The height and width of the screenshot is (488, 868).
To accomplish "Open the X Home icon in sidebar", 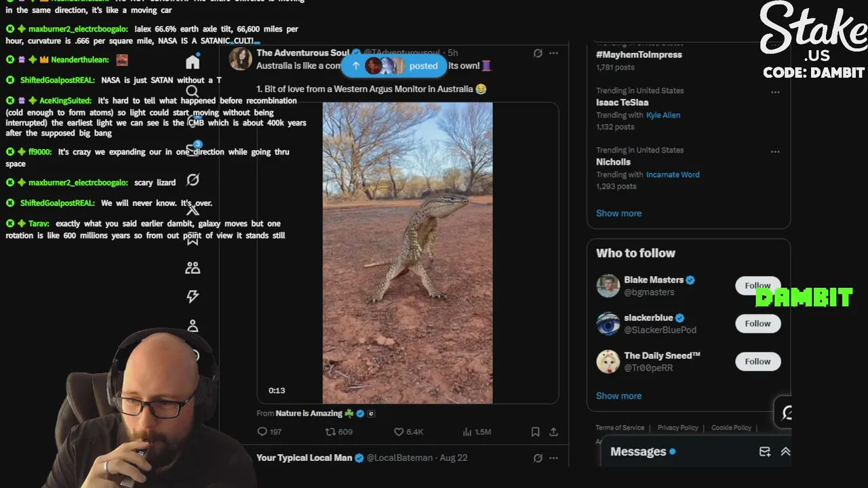I will 193,62.
